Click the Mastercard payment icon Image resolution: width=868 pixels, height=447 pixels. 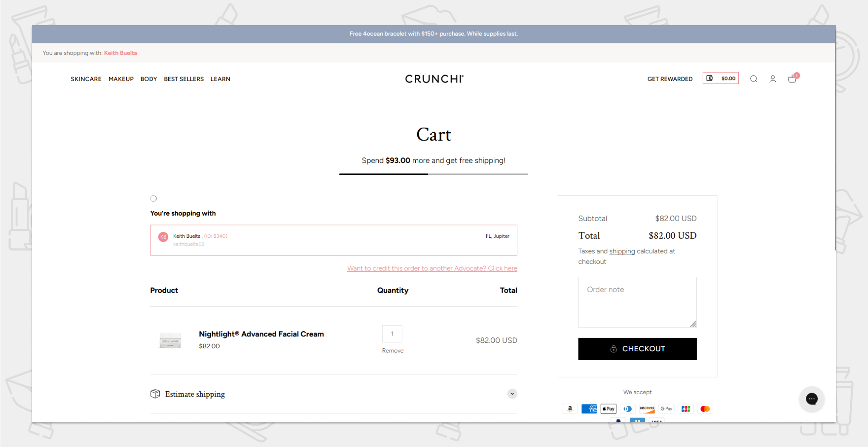click(x=705, y=409)
